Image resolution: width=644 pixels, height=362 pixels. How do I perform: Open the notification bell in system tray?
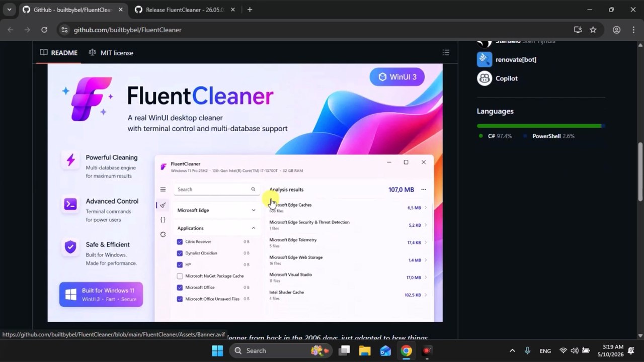coord(631,351)
